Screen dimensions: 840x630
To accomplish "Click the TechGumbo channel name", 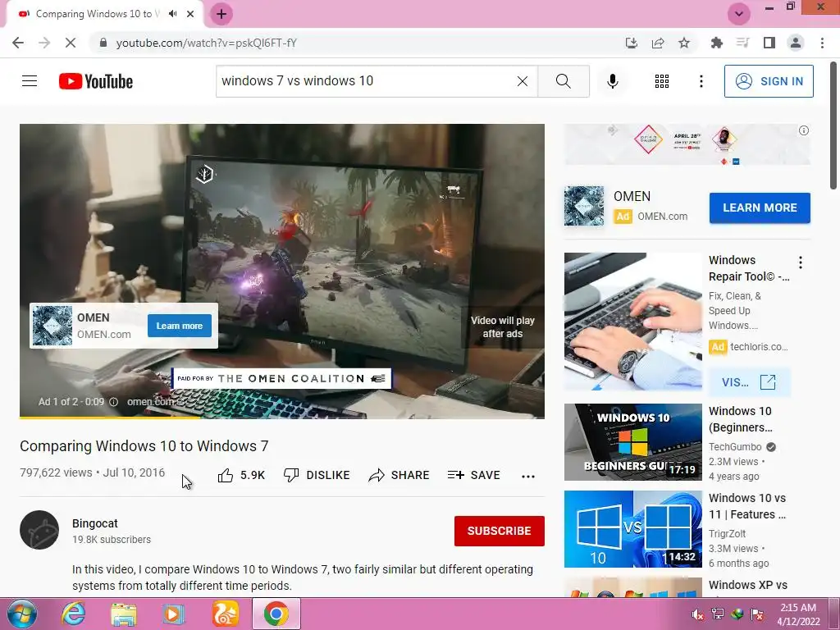I will click(x=735, y=447).
